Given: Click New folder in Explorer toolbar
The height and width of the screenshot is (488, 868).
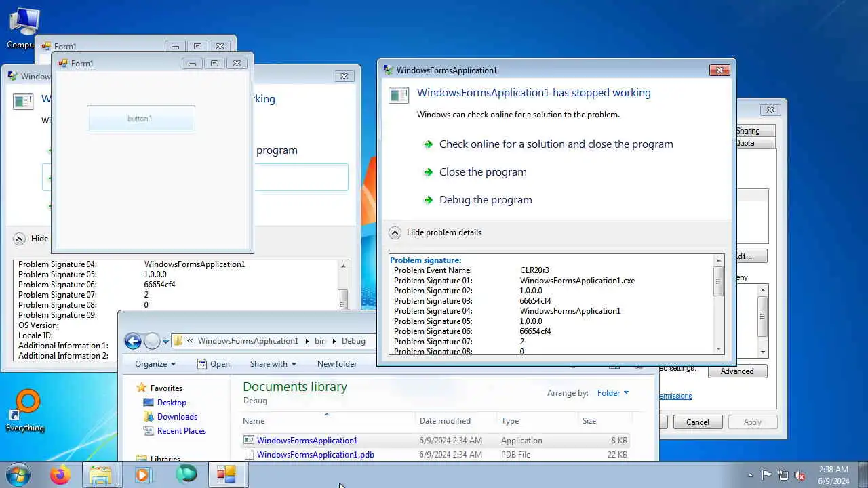Looking at the screenshot, I should (x=337, y=364).
